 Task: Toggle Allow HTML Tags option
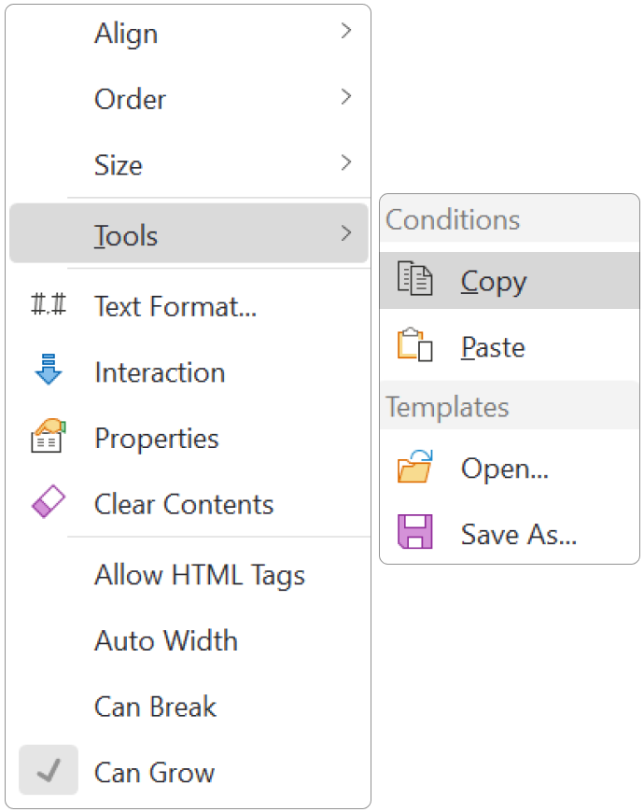[199, 575]
